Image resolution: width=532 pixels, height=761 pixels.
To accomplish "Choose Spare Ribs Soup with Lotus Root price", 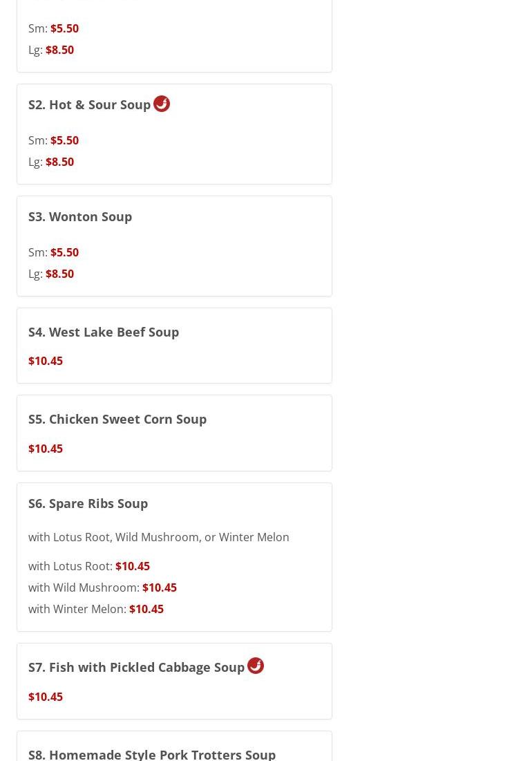I will coord(132,566).
